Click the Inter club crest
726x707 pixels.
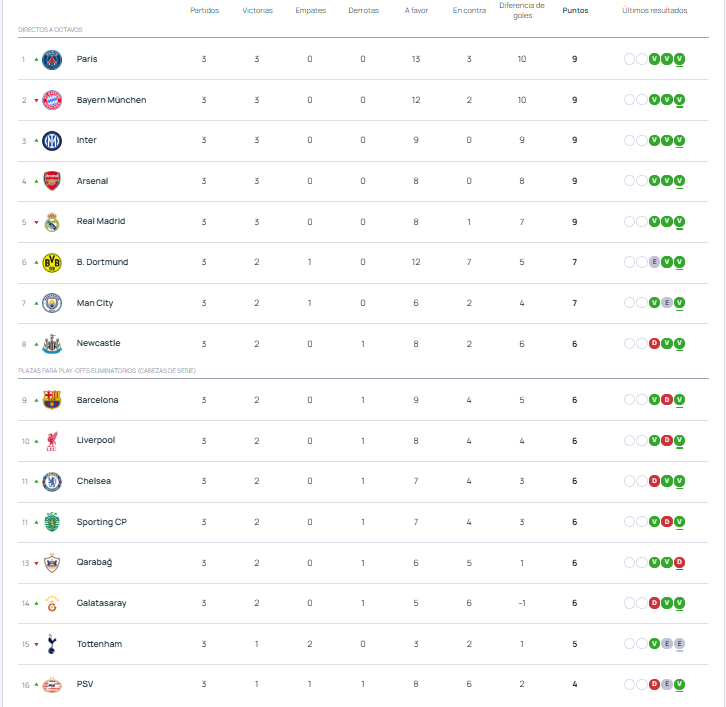(52, 140)
